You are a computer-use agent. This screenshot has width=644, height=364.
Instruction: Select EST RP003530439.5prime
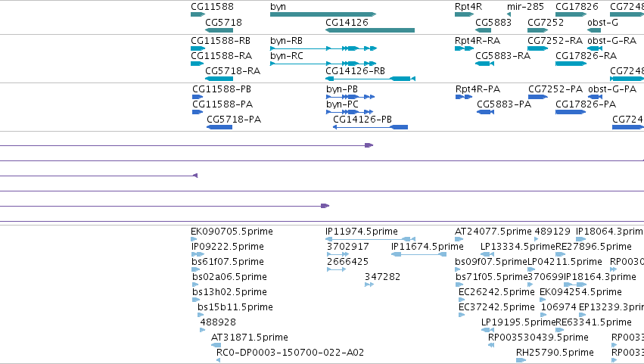click(x=538, y=338)
